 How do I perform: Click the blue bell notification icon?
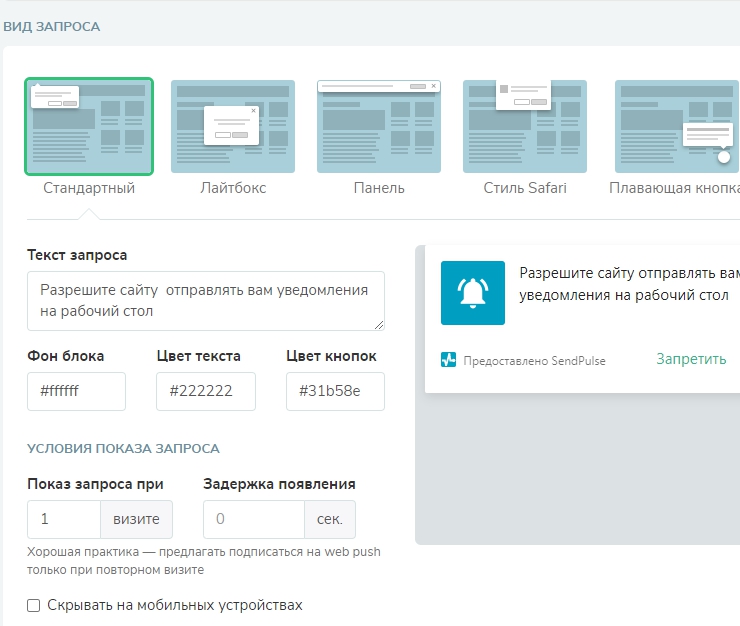[x=473, y=293]
